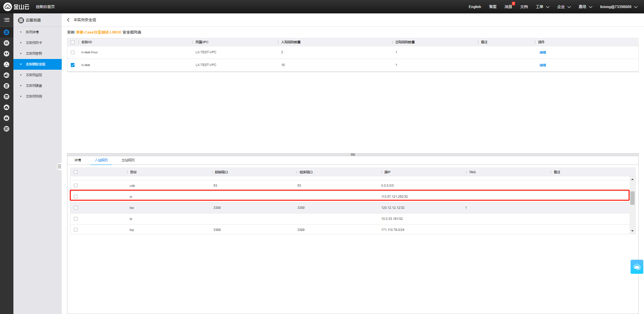Image resolution: width=644 pixels, height=314 pixels.
Task: Switch to the 入站规则 tab
Action: click(101, 160)
